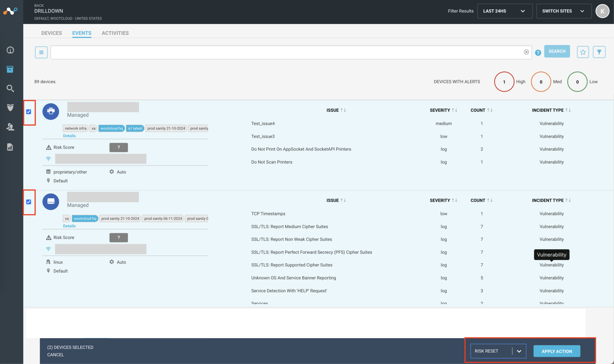Image resolution: width=614 pixels, height=364 pixels.
Task: Open the funnel filter icon
Action: pyautogui.click(x=599, y=52)
